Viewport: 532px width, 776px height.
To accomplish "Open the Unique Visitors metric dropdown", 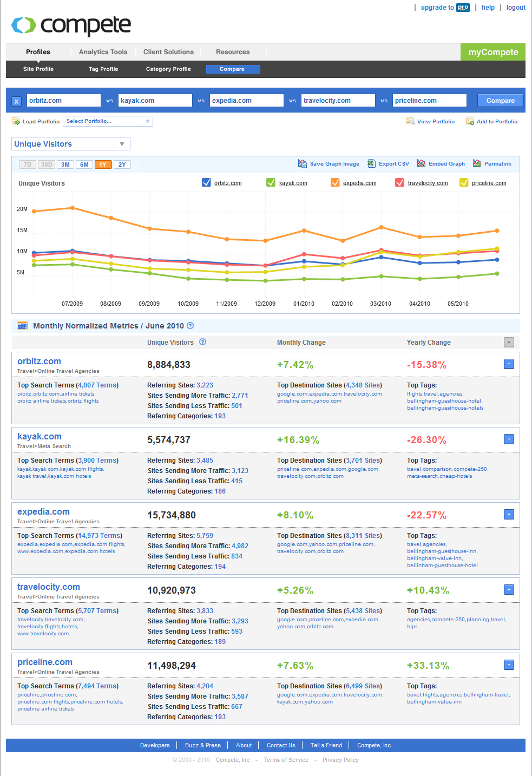I will point(71,144).
